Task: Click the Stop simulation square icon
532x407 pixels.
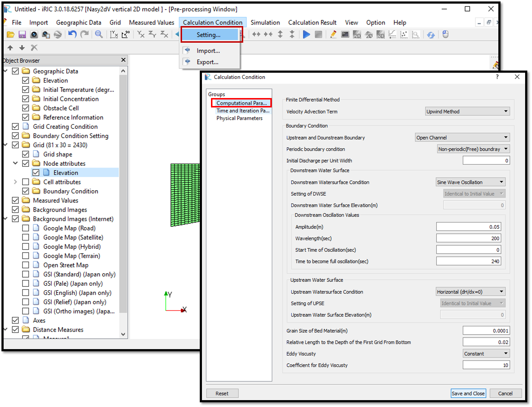Action: [x=318, y=34]
